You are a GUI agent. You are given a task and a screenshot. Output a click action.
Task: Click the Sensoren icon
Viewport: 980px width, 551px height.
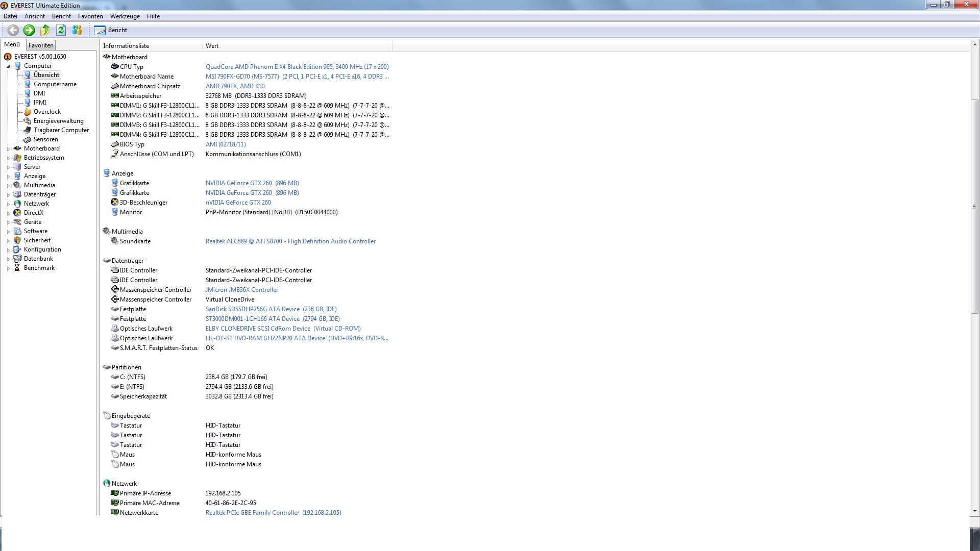click(28, 139)
